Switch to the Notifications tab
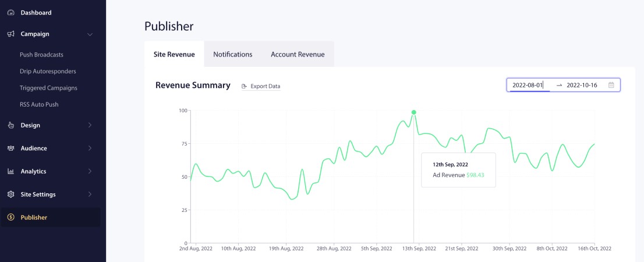 click(x=232, y=54)
